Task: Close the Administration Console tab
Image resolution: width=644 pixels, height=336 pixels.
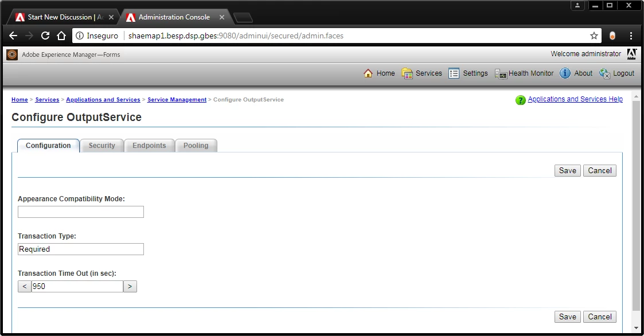Action: pyautogui.click(x=222, y=17)
